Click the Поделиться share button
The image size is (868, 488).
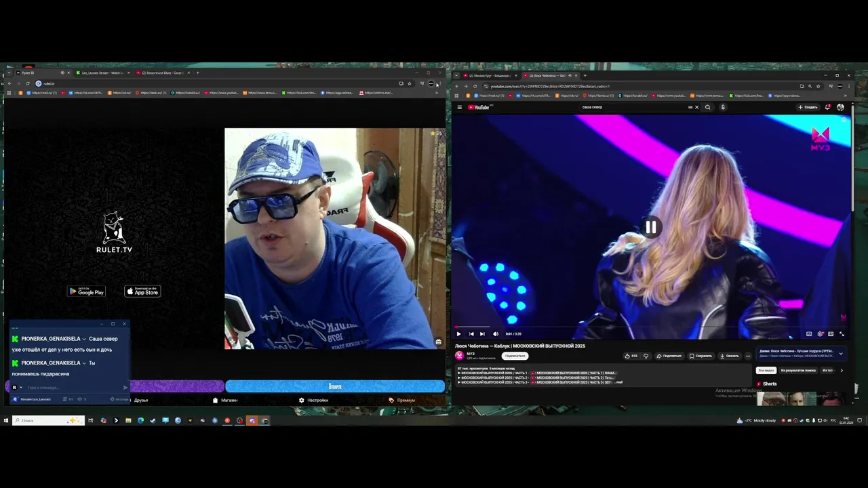pos(669,356)
